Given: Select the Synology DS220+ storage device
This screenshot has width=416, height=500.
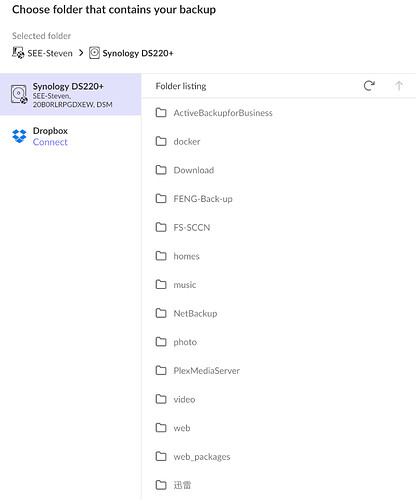Looking at the screenshot, I should tap(70, 94).
